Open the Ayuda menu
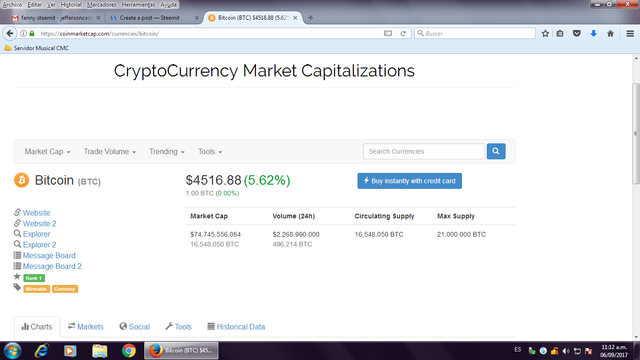640x360 pixels. coord(169,4)
